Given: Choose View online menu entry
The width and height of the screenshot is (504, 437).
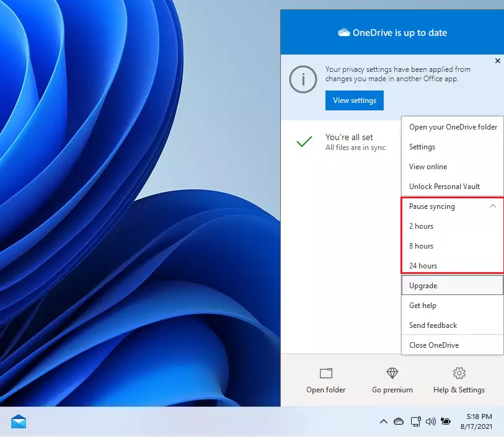Looking at the screenshot, I should click(453, 167).
